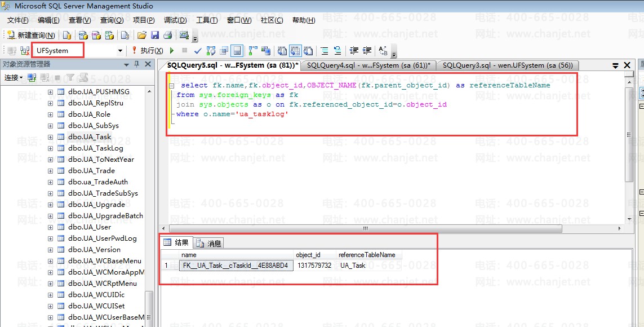The width and height of the screenshot is (644, 327).
Task: Select the FK__UA_Task__cTaskId result cell
Action: coord(236,266)
